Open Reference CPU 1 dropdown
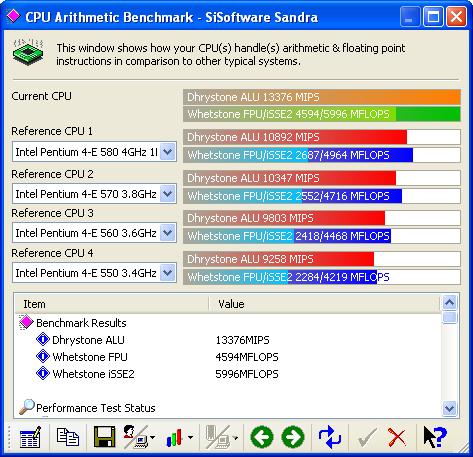The image size is (473, 457). tap(168, 152)
